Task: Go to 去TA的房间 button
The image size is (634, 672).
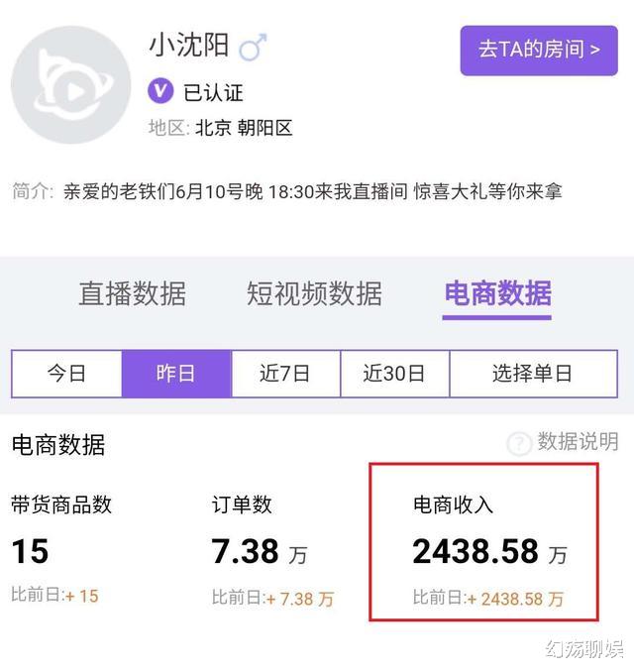Action: [x=539, y=51]
